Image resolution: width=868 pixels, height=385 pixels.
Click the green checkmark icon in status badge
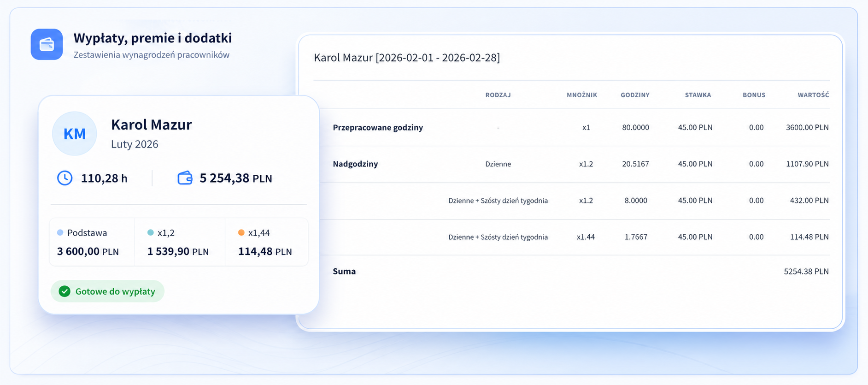[x=65, y=291]
